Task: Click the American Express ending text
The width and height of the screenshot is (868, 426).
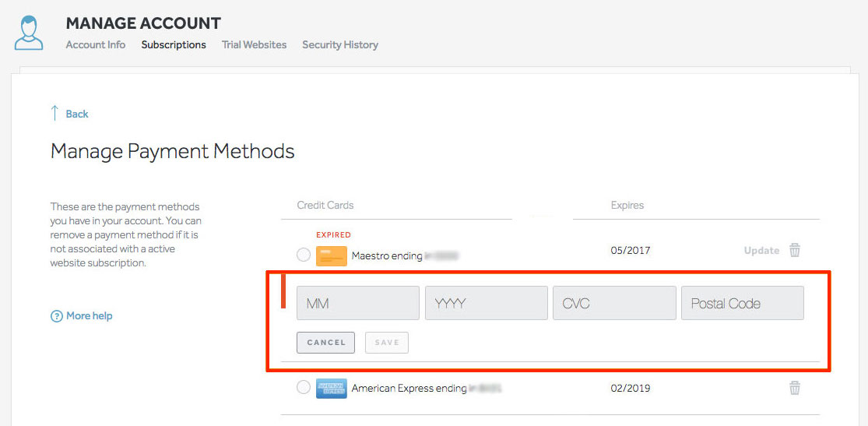Action: point(409,389)
